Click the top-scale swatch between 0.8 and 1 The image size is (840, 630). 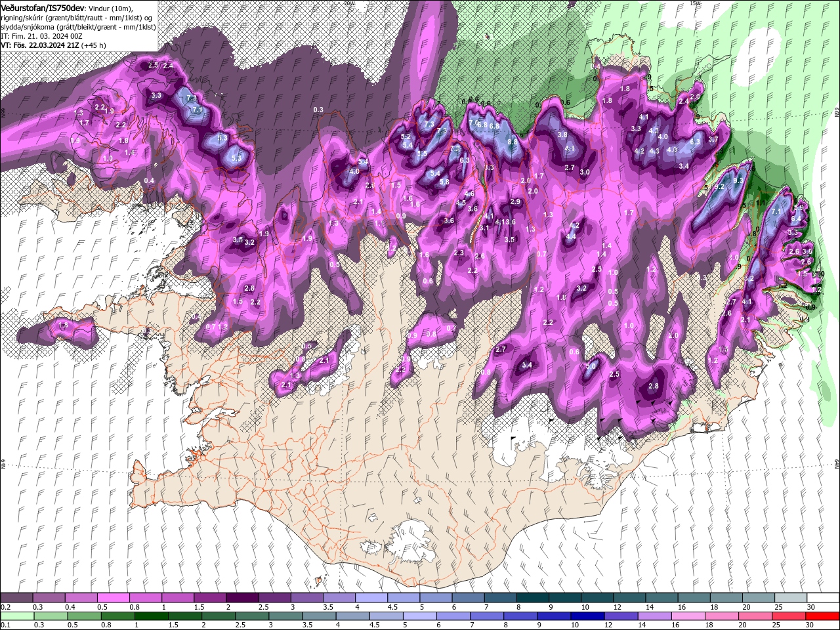point(146,598)
